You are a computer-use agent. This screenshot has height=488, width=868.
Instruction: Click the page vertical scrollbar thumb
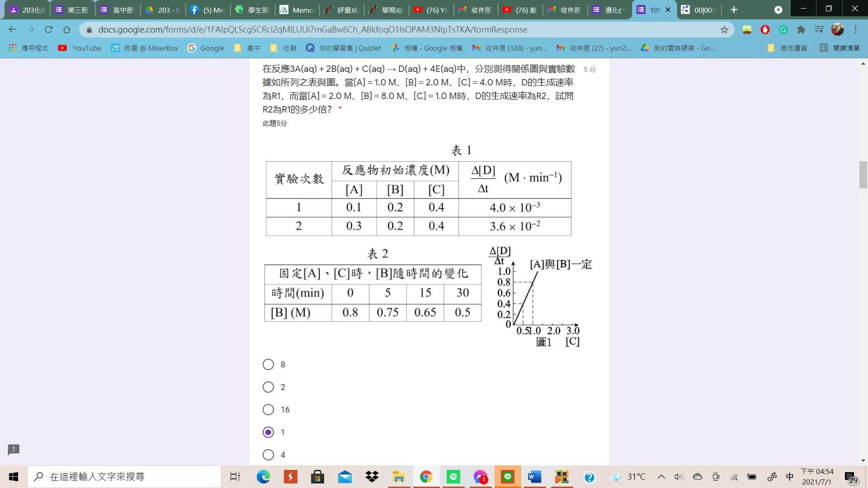click(863, 174)
